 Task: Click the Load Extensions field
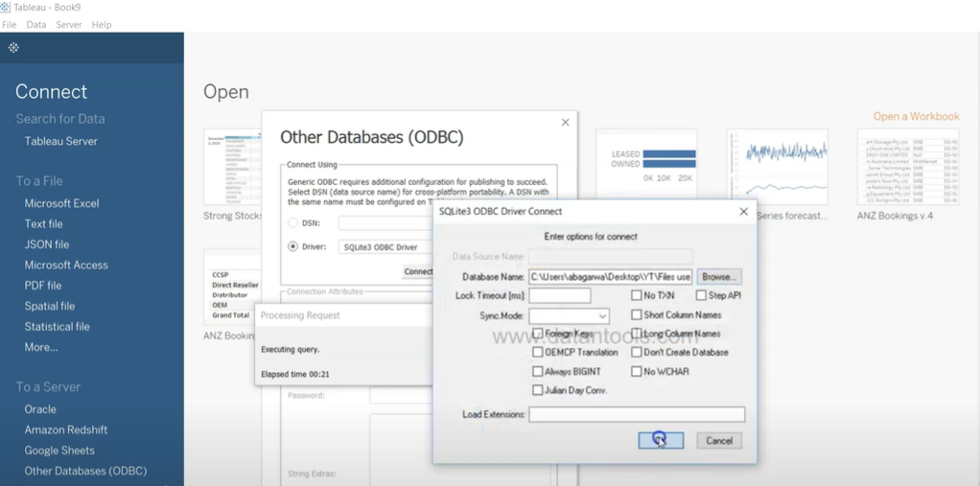[x=637, y=414]
